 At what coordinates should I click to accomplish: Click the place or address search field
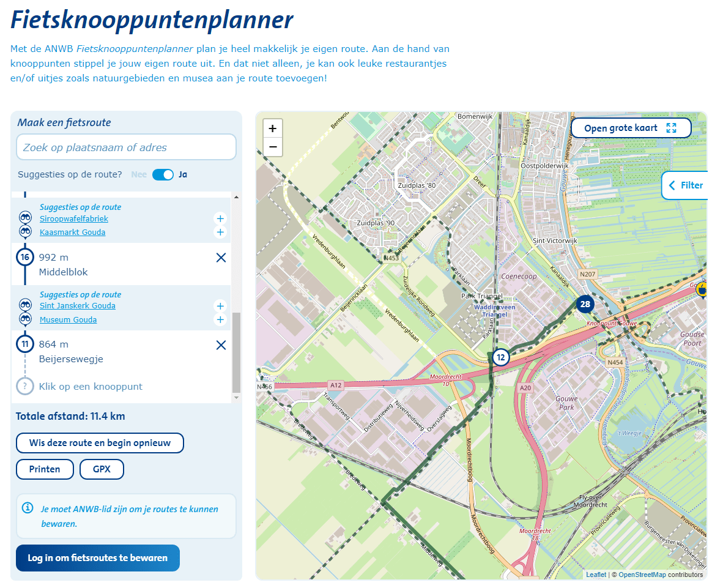click(126, 147)
